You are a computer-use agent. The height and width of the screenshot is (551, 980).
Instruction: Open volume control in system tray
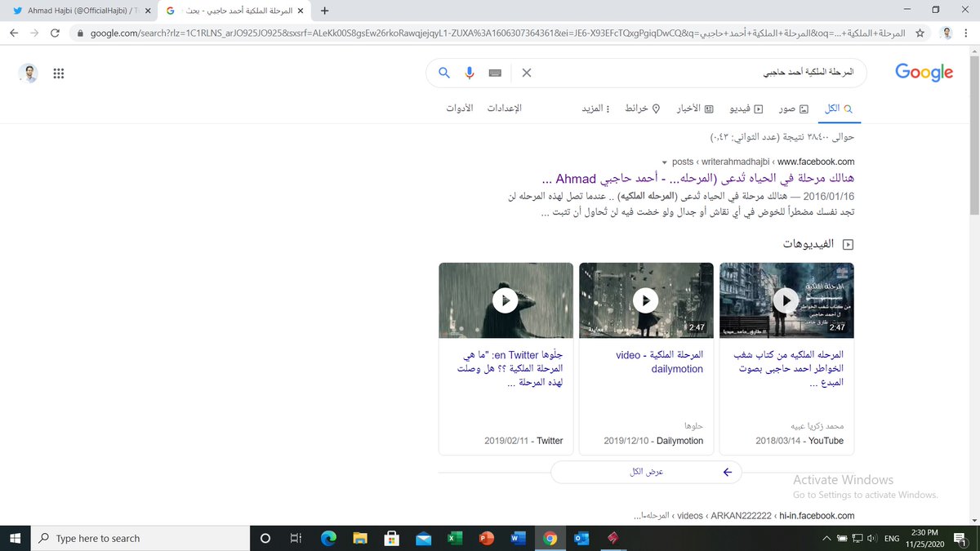coord(873,538)
